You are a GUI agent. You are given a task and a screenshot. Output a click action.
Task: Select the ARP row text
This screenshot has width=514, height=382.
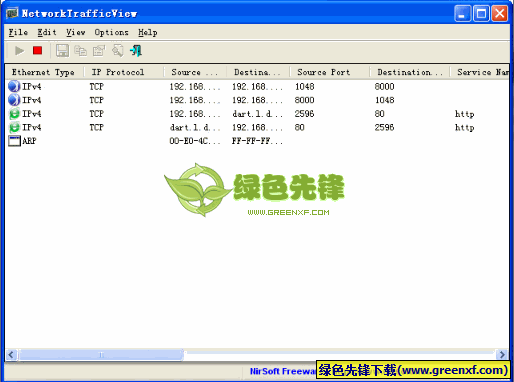tap(29, 141)
